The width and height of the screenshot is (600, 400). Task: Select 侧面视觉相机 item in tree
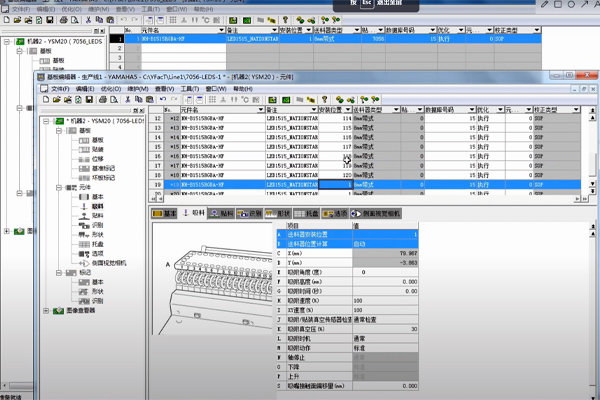tap(109, 263)
